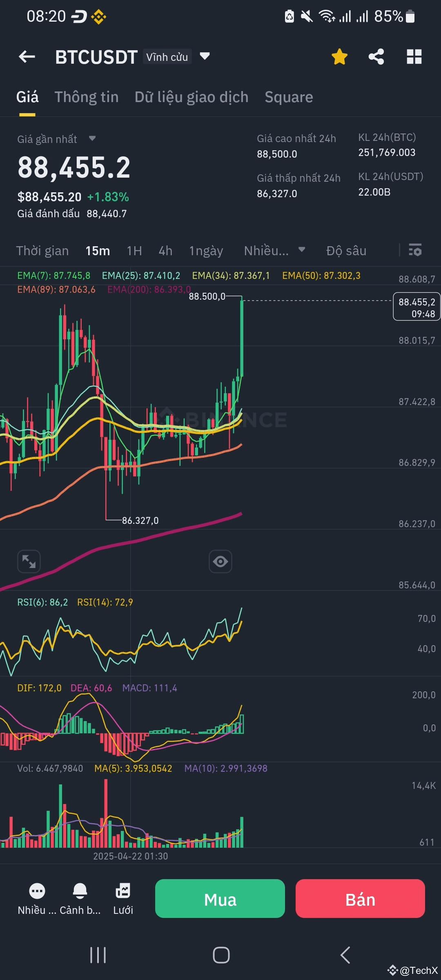Tap the 88.500,0 high marker on chart

(x=207, y=296)
